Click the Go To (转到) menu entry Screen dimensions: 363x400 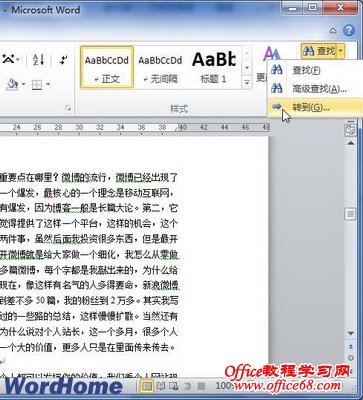pyautogui.click(x=315, y=107)
